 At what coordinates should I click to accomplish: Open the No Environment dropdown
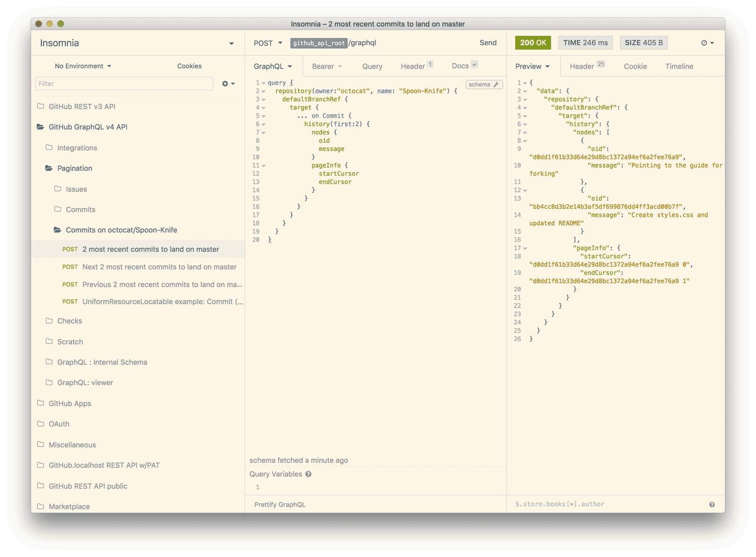pyautogui.click(x=83, y=66)
